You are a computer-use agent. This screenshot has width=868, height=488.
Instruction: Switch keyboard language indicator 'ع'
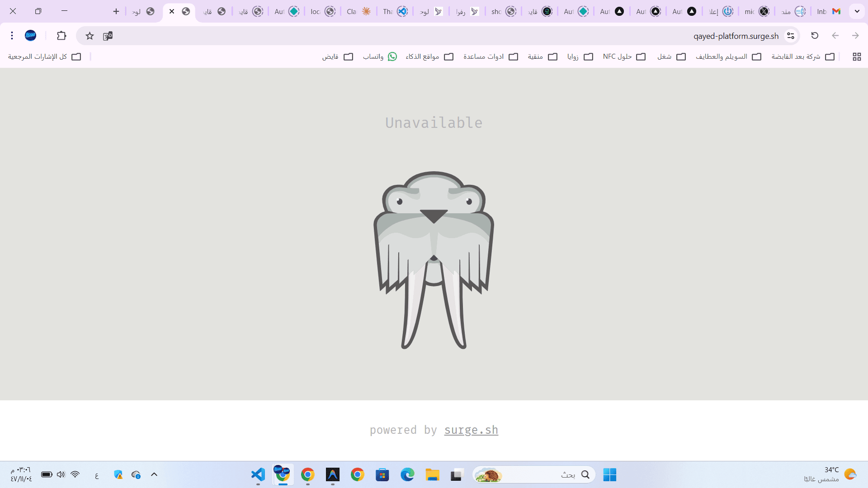pos(97,475)
